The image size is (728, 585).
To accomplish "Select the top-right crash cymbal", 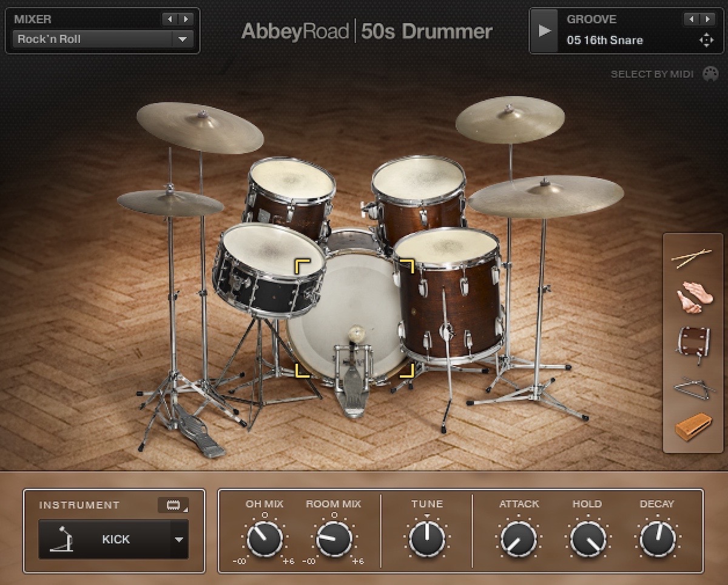I will coord(510,119).
